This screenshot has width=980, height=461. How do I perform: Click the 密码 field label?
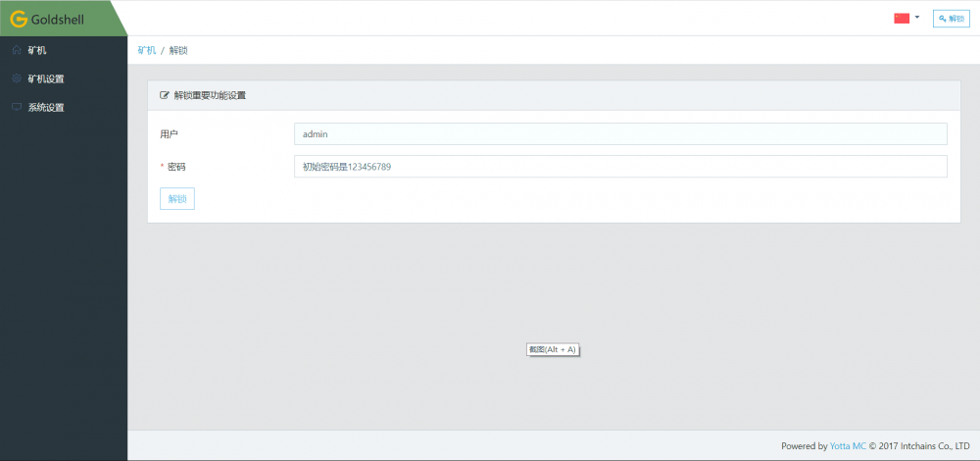pos(176,167)
